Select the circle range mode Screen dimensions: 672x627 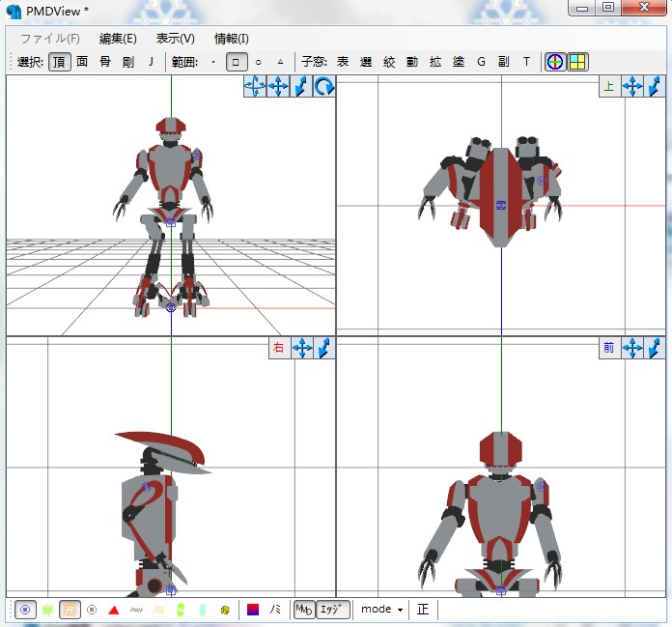[x=259, y=62]
